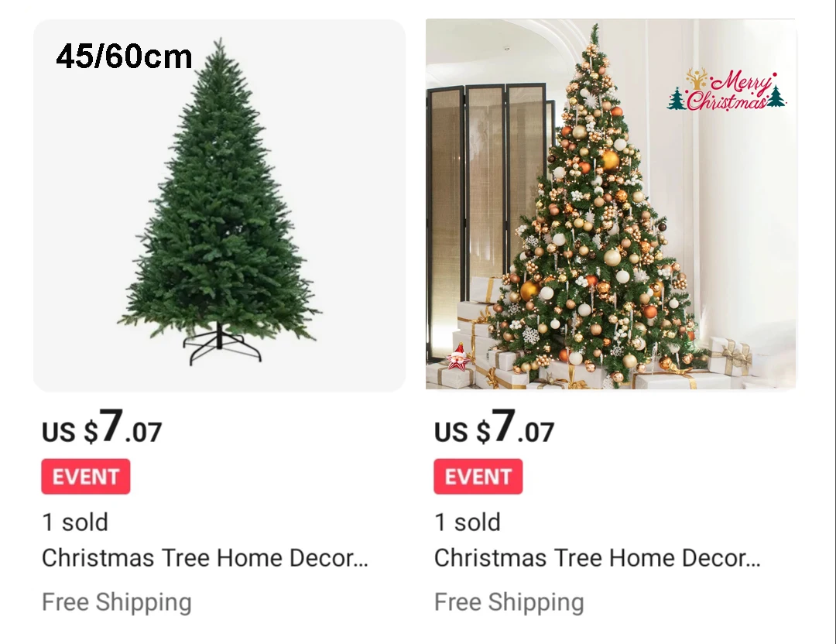Click the black metal tree stand in left image
The image size is (836, 644).
pos(222,344)
